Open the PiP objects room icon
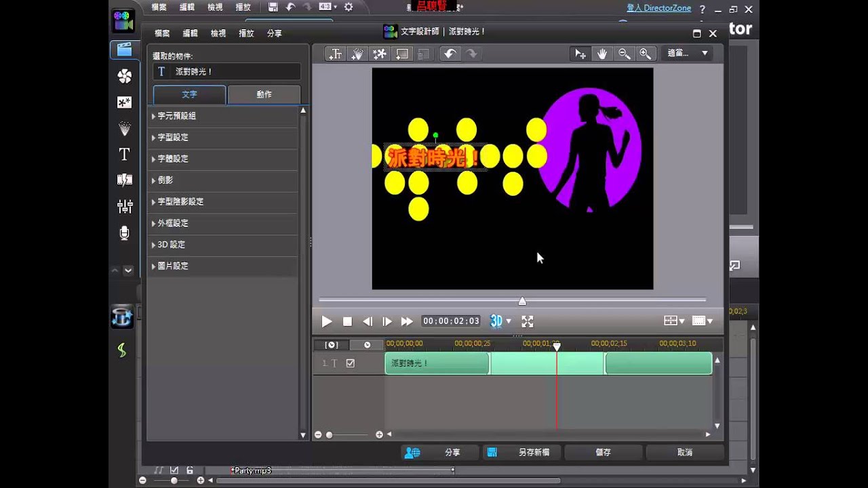The width and height of the screenshot is (868, 488). pos(124,102)
